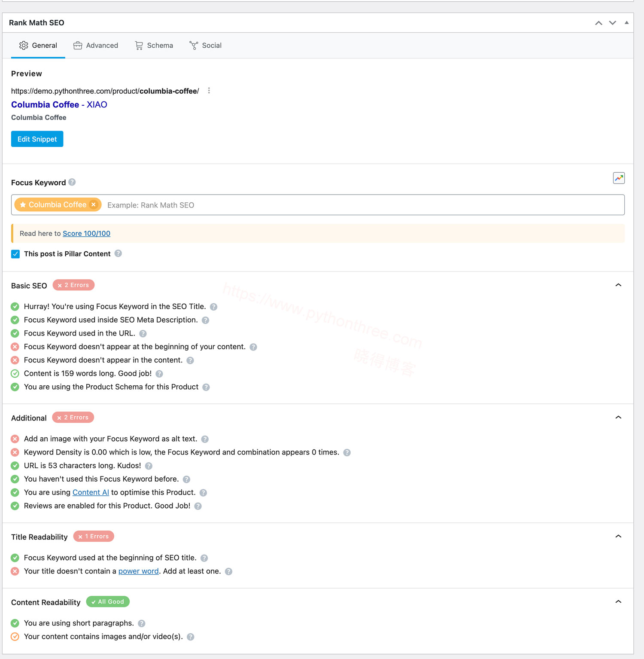This screenshot has width=644, height=659.
Task: Click the Rank Math SEO panel title
Action: 36,23
